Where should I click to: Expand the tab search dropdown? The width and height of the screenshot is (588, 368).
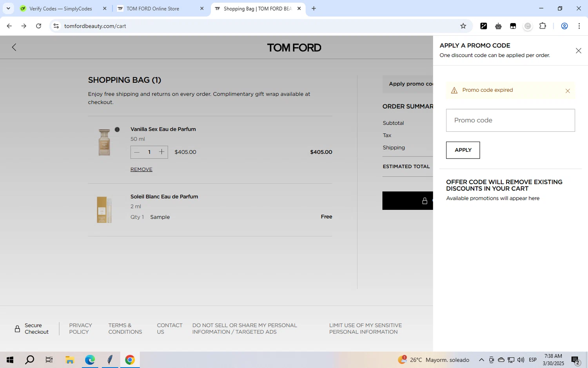click(x=8, y=9)
